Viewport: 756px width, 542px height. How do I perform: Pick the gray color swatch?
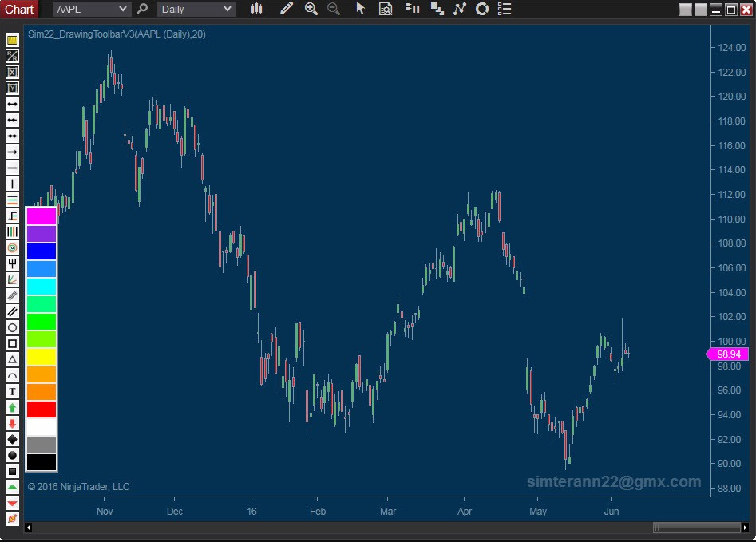point(42,445)
